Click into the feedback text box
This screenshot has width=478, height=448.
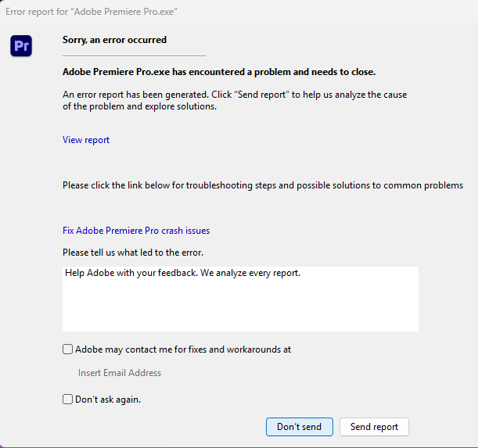[240, 299]
